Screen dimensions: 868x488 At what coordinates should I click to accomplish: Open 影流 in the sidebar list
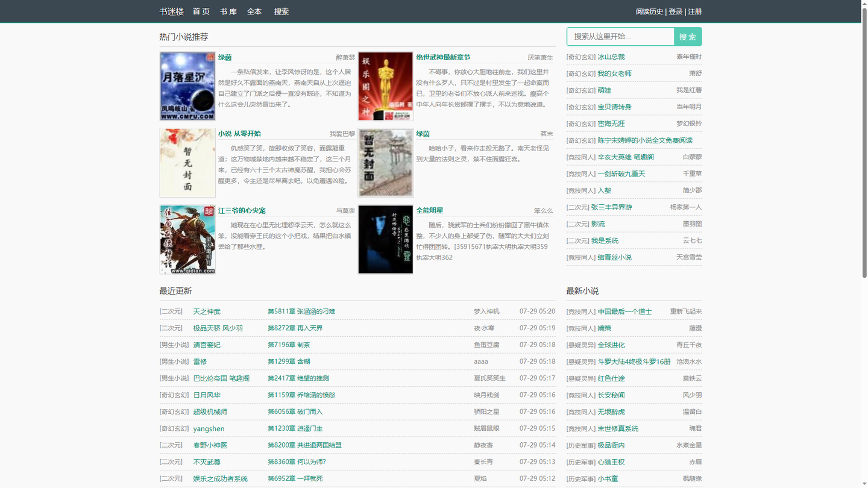point(598,224)
